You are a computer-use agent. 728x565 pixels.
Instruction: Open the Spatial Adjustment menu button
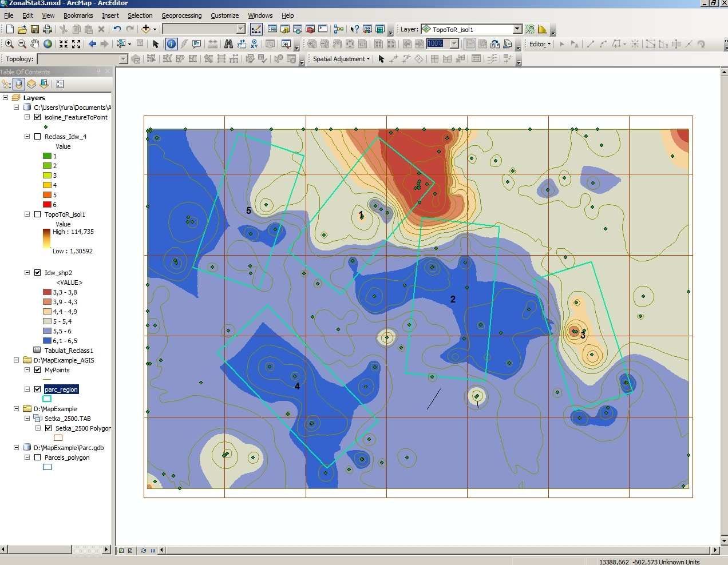[341, 59]
